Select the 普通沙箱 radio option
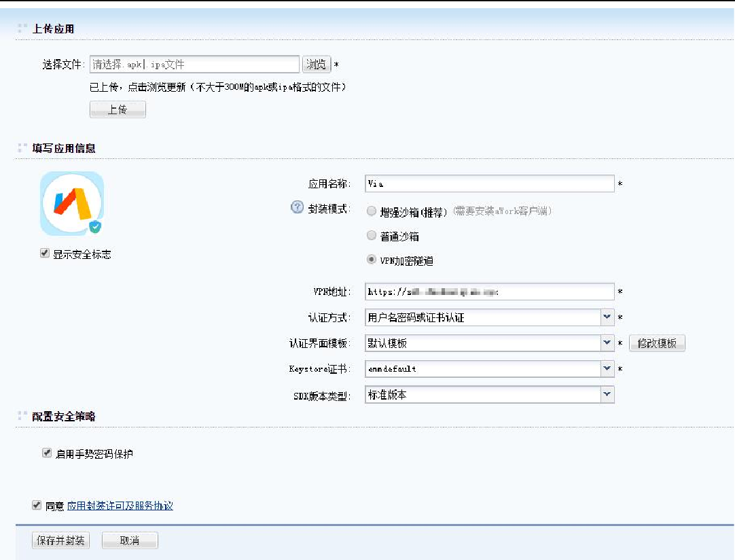 [x=372, y=235]
